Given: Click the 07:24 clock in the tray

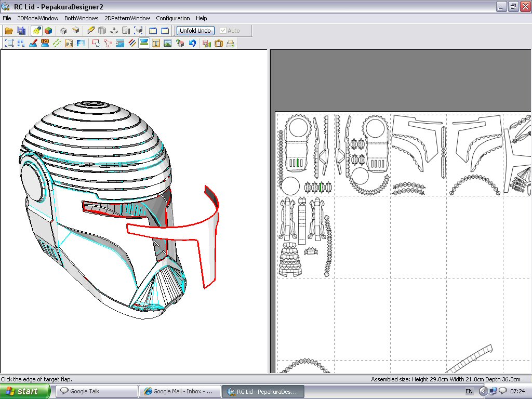Looking at the screenshot, I should pyautogui.click(x=517, y=391).
